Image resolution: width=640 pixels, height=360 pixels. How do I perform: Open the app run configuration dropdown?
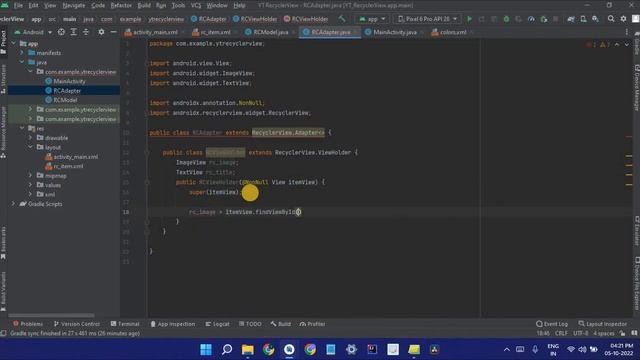click(x=372, y=19)
